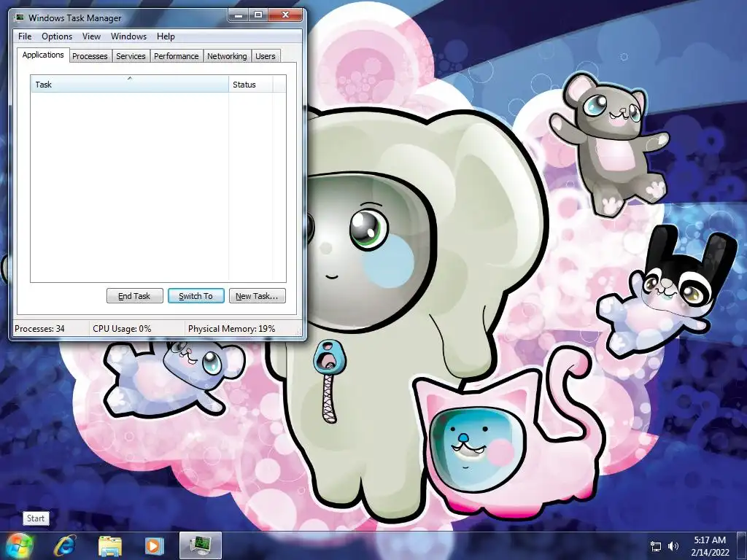The height and width of the screenshot is (560, 747).
Task: Click the network tray icon
Action: click(656, 546)
